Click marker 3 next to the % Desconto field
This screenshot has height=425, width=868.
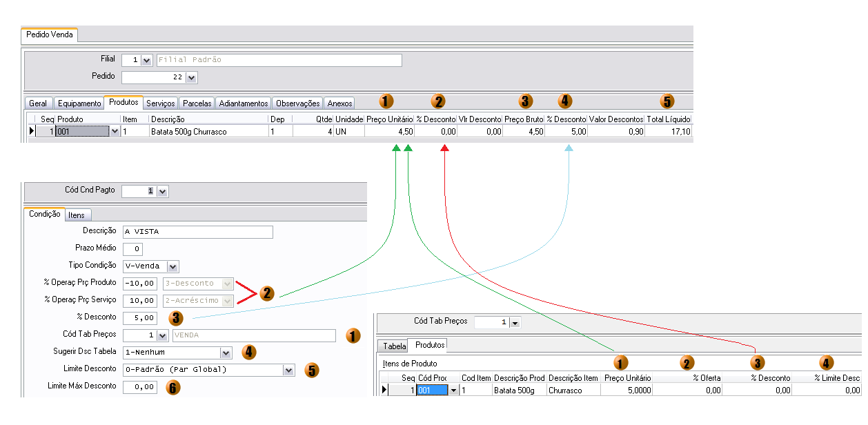click(x=177, y=318)
